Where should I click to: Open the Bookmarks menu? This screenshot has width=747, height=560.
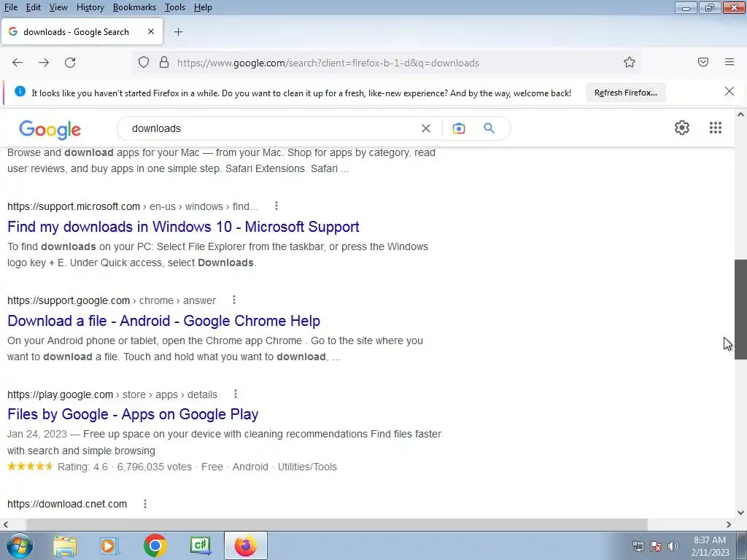[134, 7]
